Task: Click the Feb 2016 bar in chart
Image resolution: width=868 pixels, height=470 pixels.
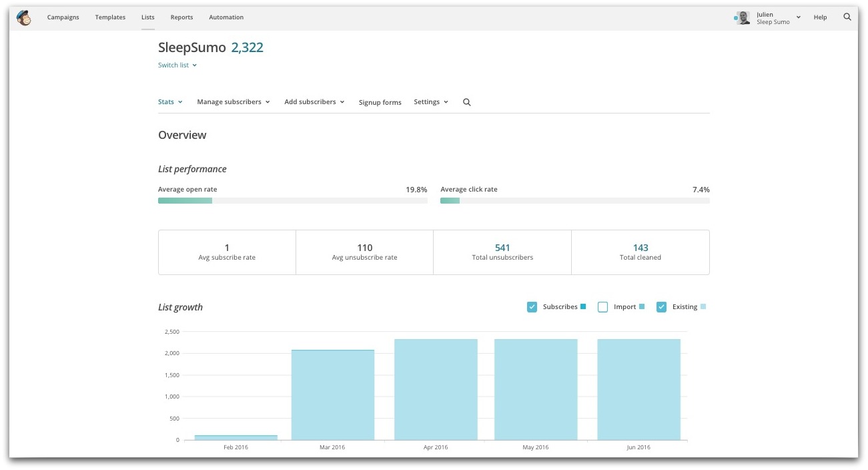Action: 236,437
